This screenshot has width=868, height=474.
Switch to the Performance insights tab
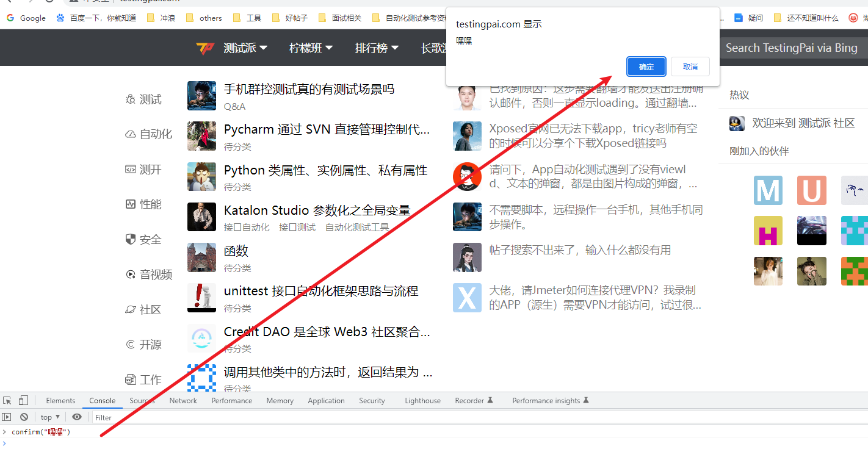tap(551, 401)
